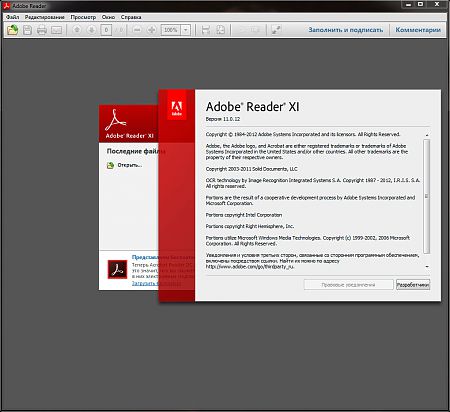Click the Print icon in toolbar
Screen dimensions: 450x412
(42, 30)
